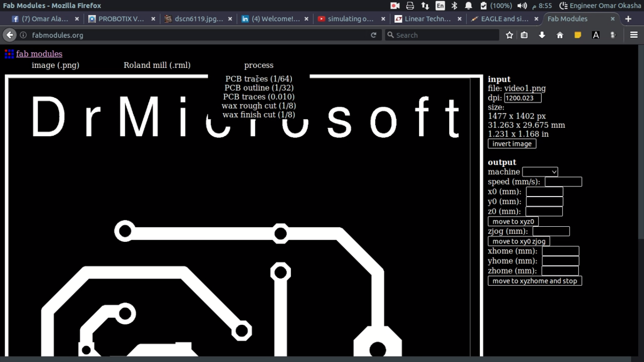Click the grey bubbles extension icon
The height and width of the screenshot is (362, 644).
pos(613,35)
